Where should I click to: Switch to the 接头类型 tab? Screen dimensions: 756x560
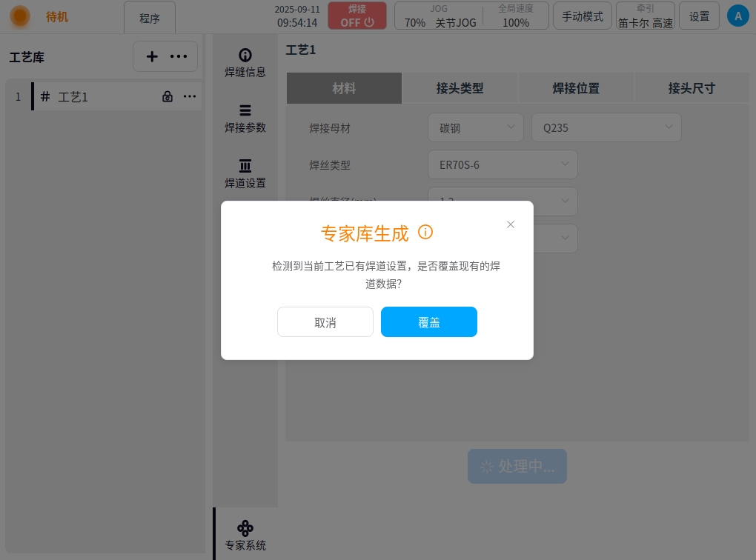click(x=460, y=88)
